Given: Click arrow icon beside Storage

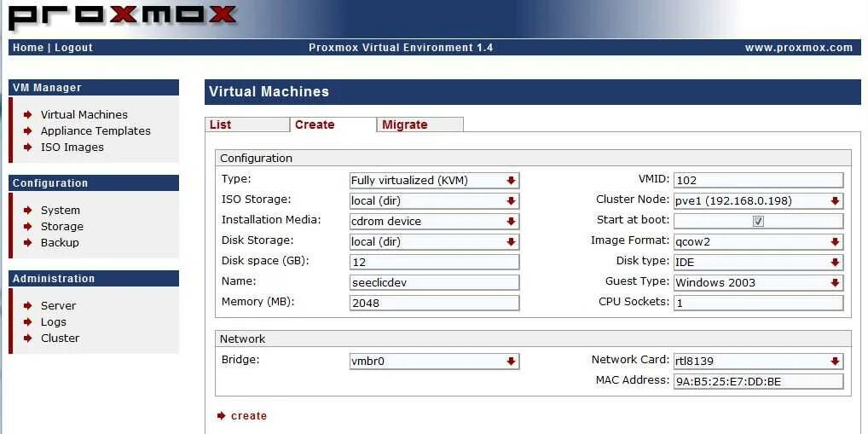Looking at the screenshot, I should [28, 227].
